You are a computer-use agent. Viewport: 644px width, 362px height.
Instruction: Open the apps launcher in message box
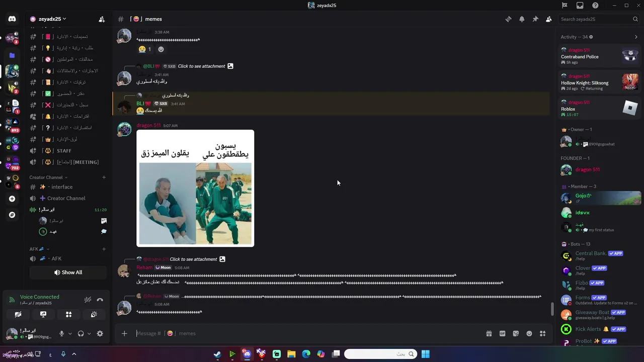point(542,333)
